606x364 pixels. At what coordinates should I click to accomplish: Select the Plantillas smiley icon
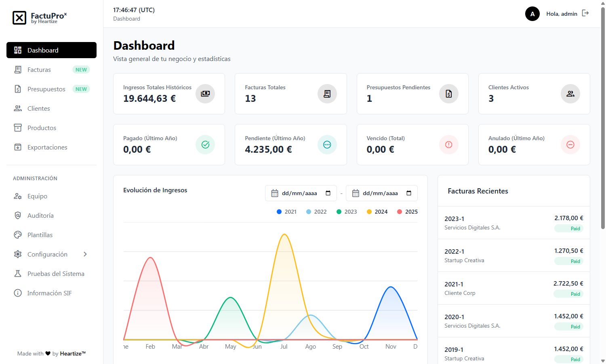point(18,235)
